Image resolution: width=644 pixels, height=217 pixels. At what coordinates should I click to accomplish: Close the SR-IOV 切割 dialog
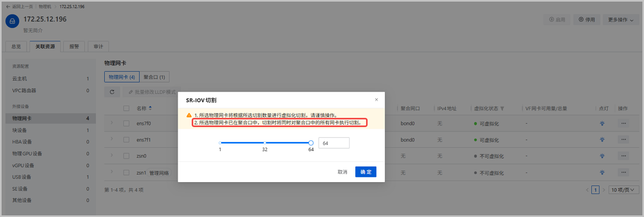[376, 100]
